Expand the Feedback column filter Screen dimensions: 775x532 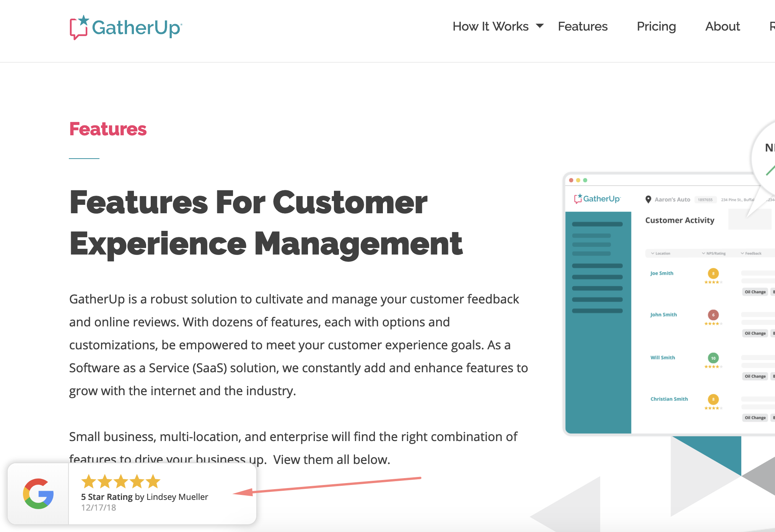click(751, 253)
